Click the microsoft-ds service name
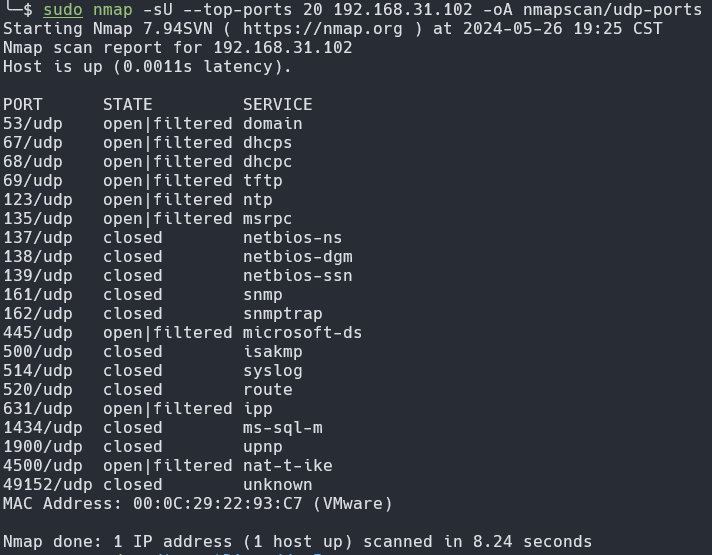 click(302, 333)
